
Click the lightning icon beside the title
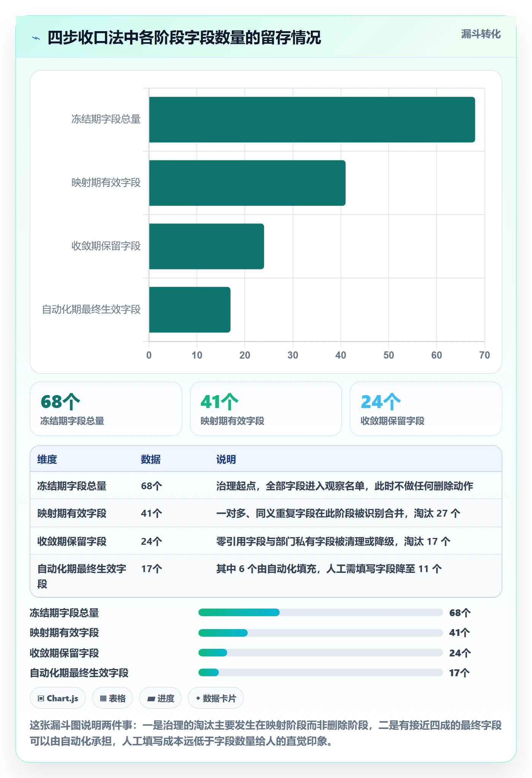[36, 38]
